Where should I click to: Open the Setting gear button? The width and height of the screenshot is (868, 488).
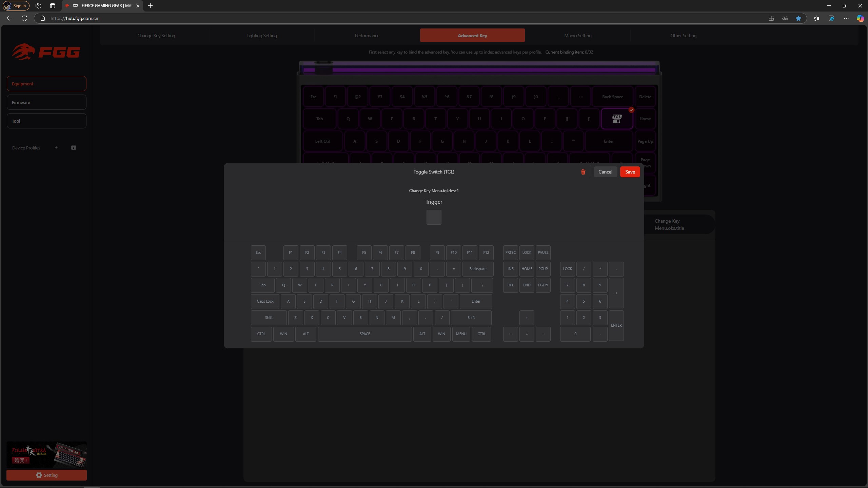[46, 475]
